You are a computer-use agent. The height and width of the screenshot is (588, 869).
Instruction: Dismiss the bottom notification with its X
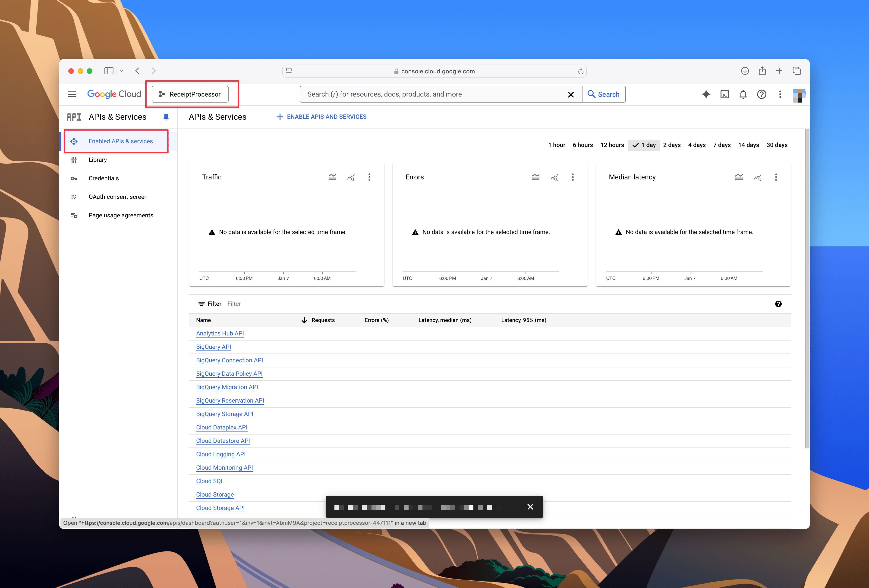[530, 507]
